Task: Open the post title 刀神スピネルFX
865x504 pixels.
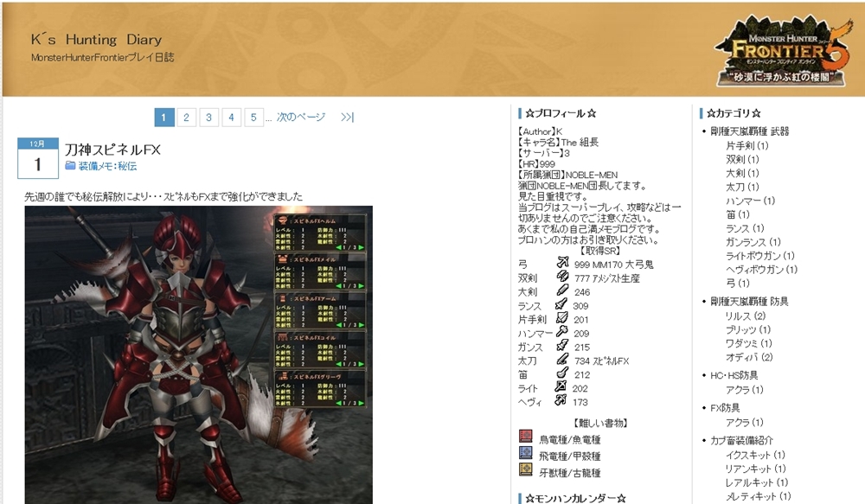Action: (112, 150)
